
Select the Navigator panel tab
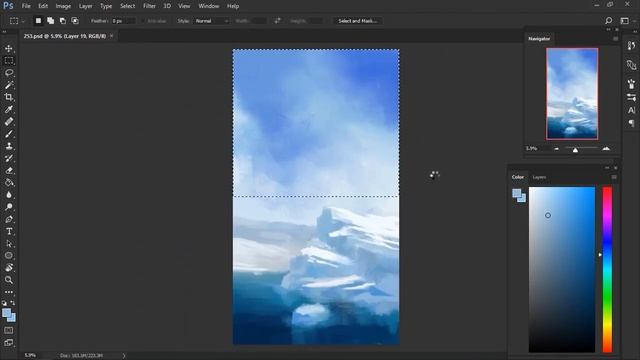(x=539, y=39)
